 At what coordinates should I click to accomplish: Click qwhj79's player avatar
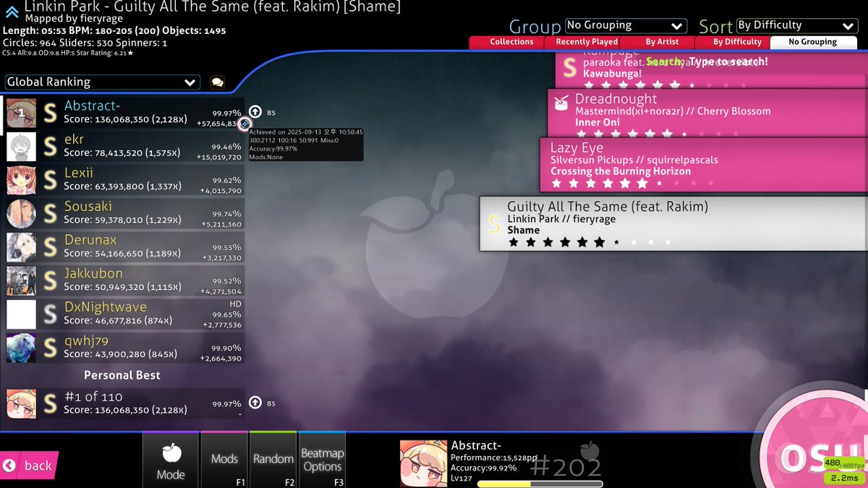[x=21, y=348]
